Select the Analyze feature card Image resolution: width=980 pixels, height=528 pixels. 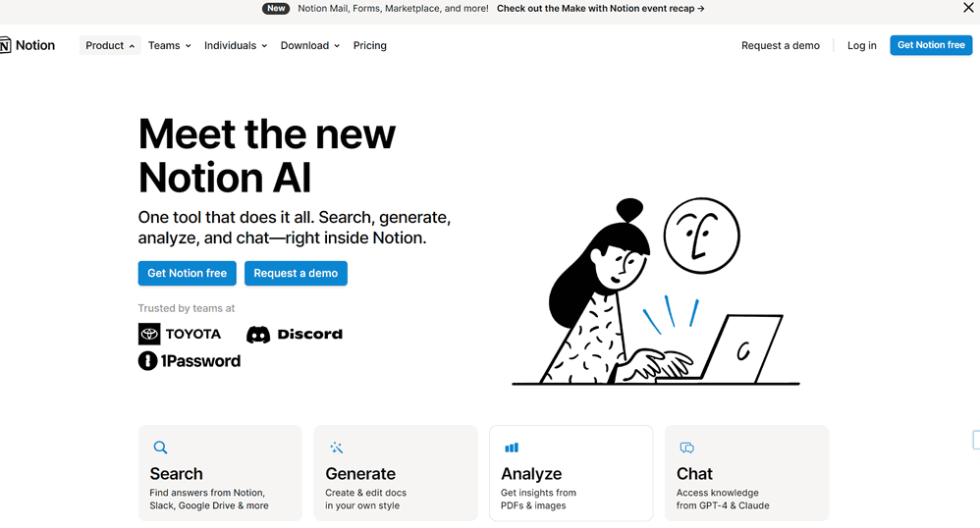(572, 473)
